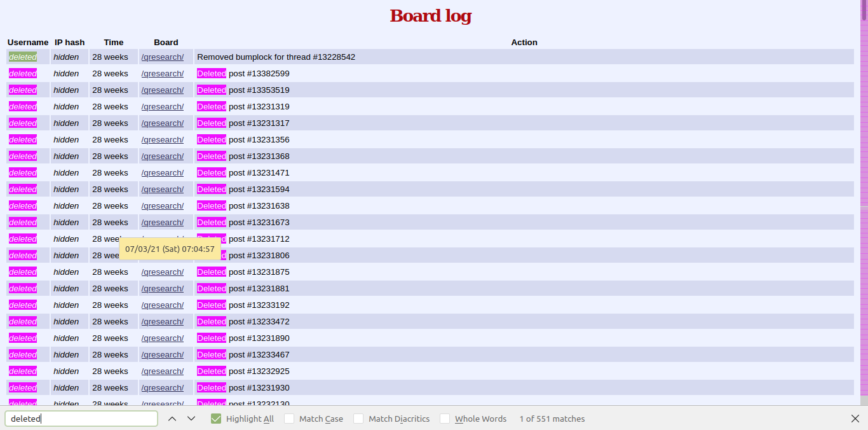This screenshot has width=868, height=430.
Task: Open /qresearch/ link in post #13231317 row
Action: (x=163, y=123)
